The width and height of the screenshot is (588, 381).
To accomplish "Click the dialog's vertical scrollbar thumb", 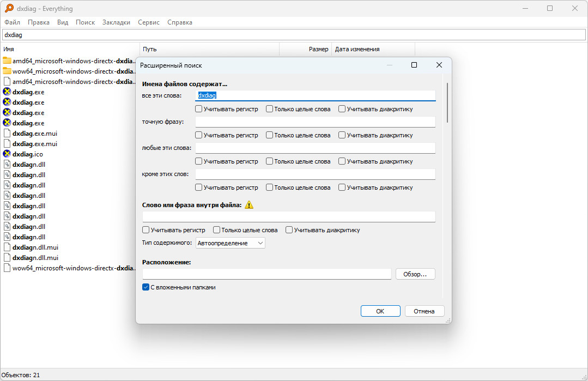I will 447,103.
